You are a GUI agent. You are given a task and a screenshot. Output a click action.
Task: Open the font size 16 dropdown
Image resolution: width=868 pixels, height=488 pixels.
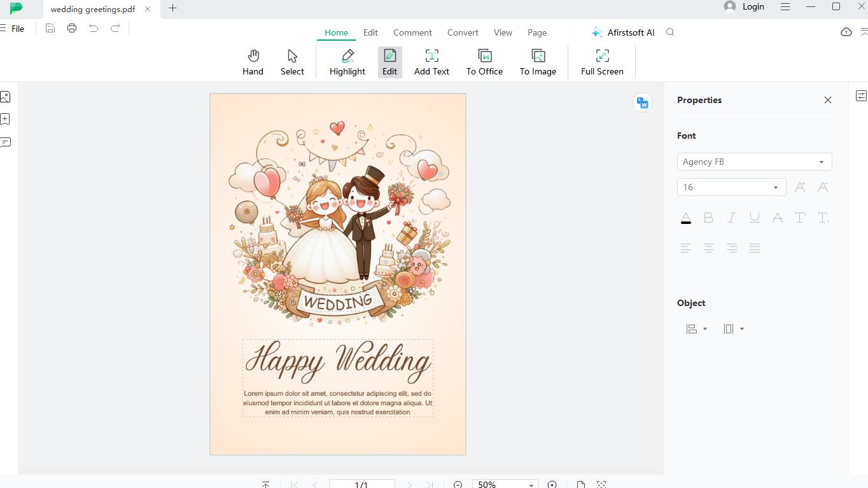pos(731,187)
